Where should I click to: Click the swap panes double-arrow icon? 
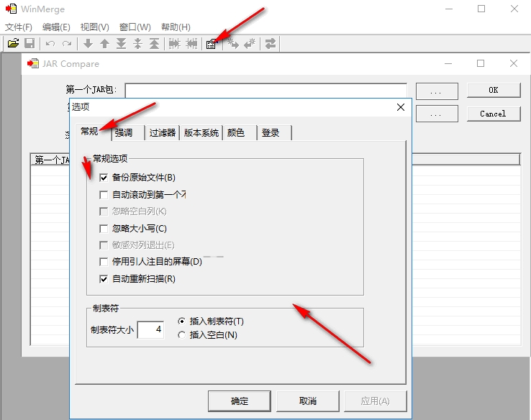pyautogui.click(x=271, y=44)
